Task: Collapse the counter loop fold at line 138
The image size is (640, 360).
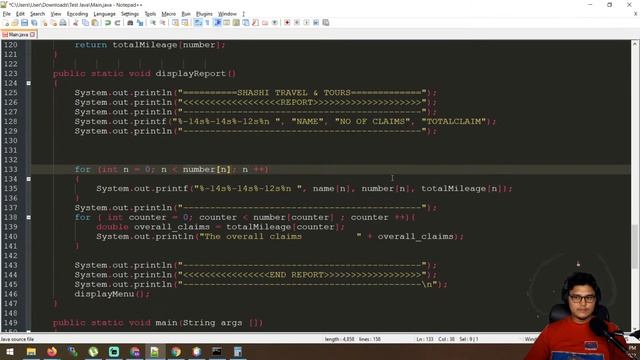Action: click(29, 217)
